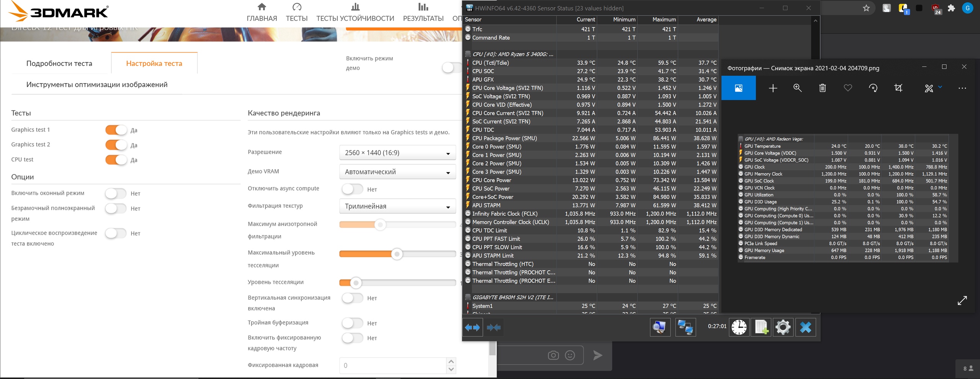Open HWiNFO networked computers icon
The width and height of the screenshot is (980, 379).
[x=685, y=327]
